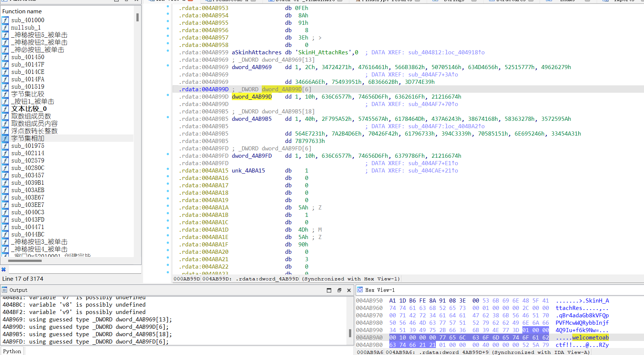Follow XREF sub_404AF7:loc_404BA2 link
The image size is (644, 355).
click(446, 126)
